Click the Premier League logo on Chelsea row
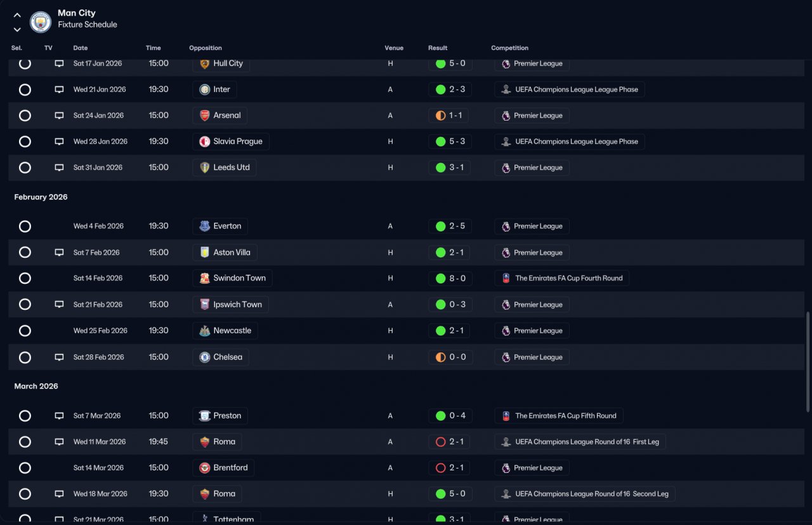This screenshot has width=812, height=525. click(506, 357)
